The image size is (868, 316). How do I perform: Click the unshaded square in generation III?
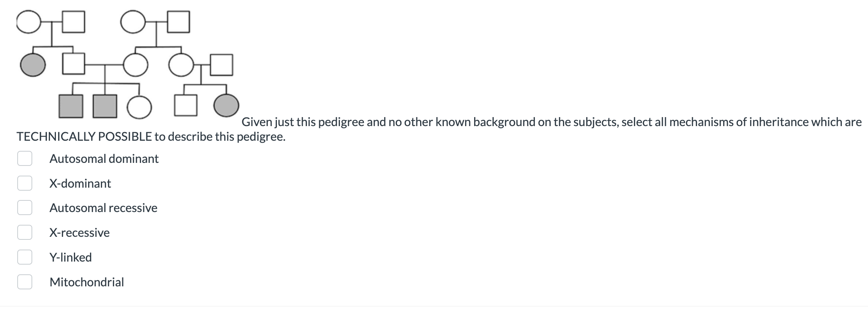186,106
